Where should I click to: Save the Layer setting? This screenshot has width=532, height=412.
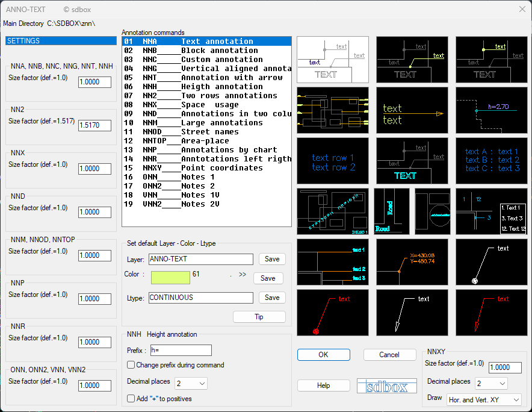point(272,259)
